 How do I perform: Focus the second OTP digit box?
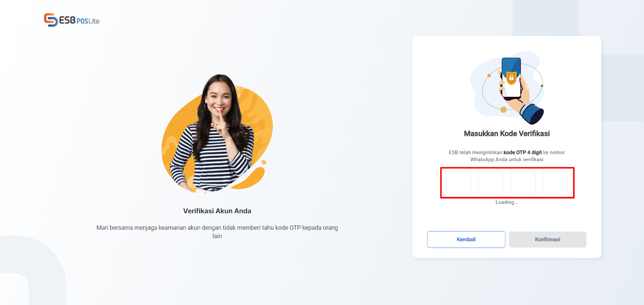pyautogui.click(x=491, y=183)
